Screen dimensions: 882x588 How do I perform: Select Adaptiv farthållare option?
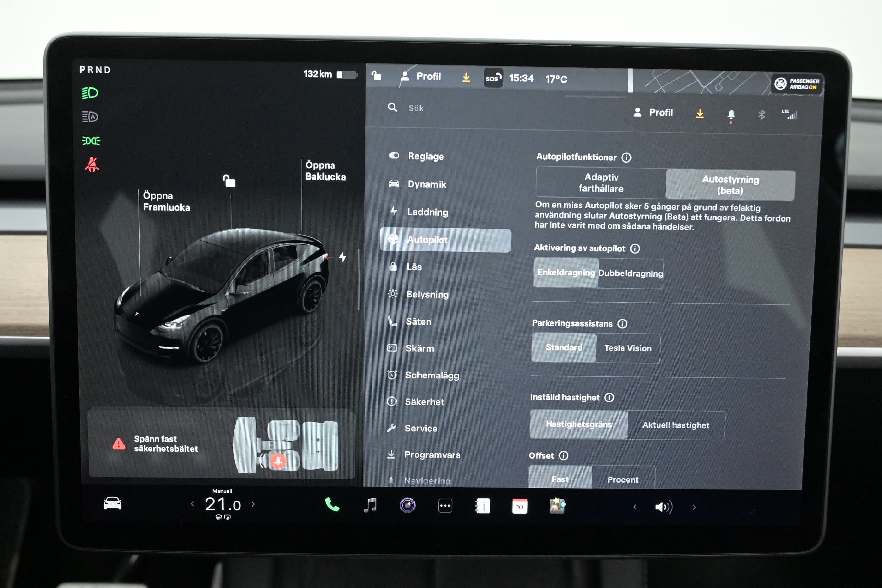click(601, 183)
